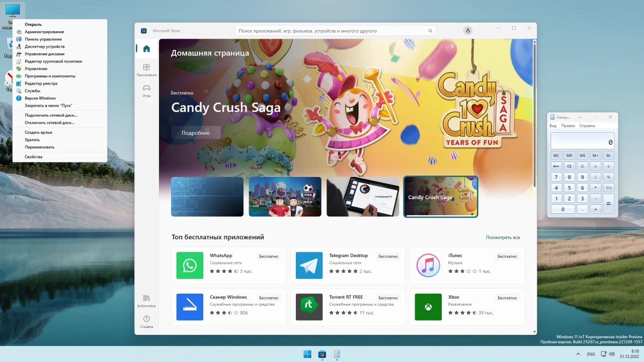Screen dimensions: 644x362
Task: Open the Приложения section in Store sidebar
Action: (x=146, y=69)
